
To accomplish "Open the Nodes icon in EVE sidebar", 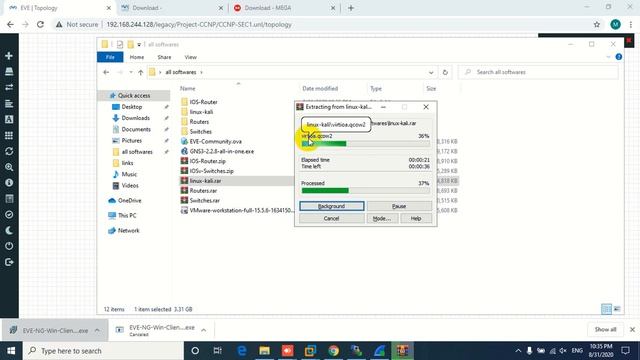I will coord(9,71).
